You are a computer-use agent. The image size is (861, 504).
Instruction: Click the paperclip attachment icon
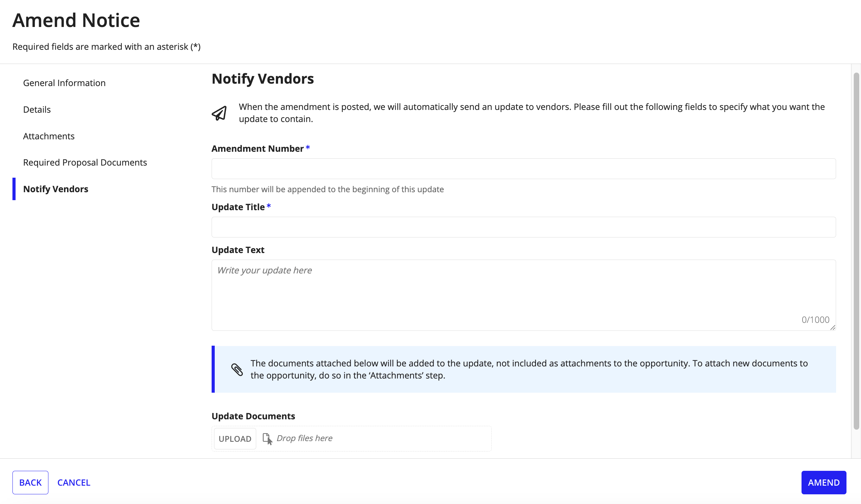point(237,370)
